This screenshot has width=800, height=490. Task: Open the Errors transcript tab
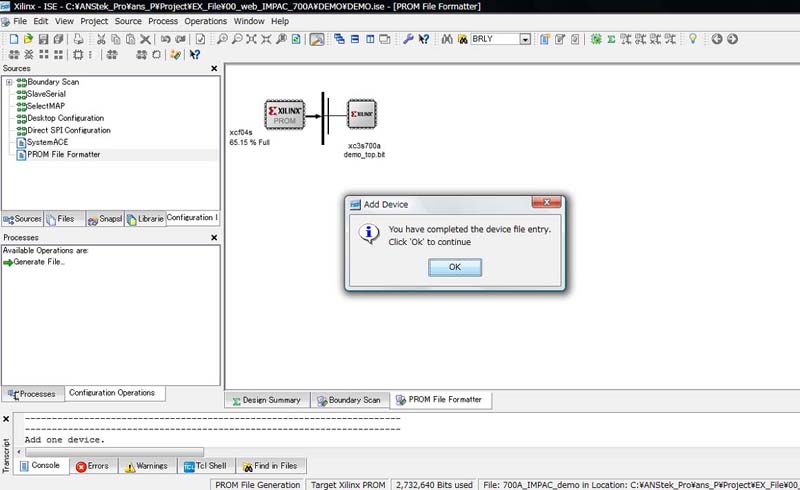point(93,466)
